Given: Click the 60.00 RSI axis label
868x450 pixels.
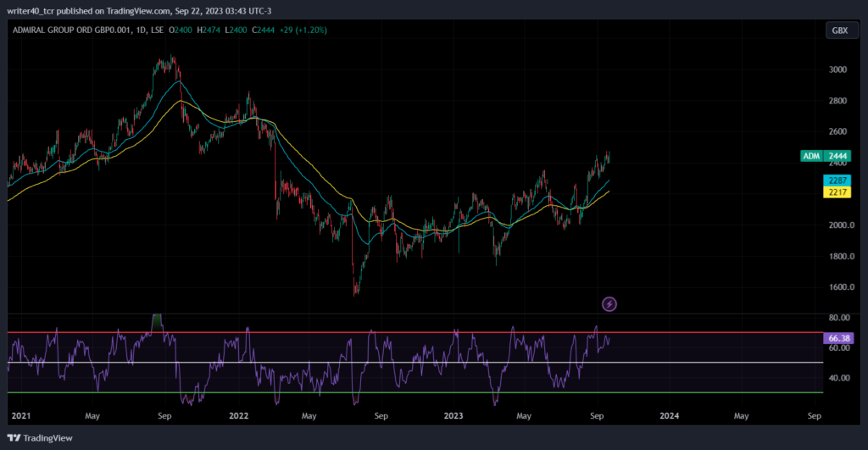Looking at the screenshot, I should (x=839, y=347).
